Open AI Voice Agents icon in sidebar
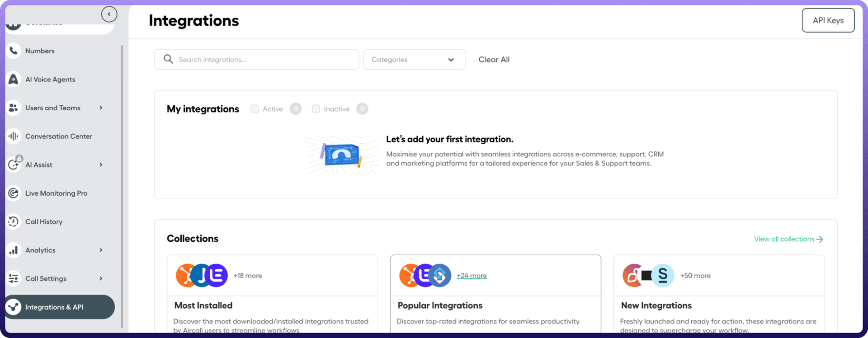The height and width of the screenshot is (338, 868). pos(14,80)
